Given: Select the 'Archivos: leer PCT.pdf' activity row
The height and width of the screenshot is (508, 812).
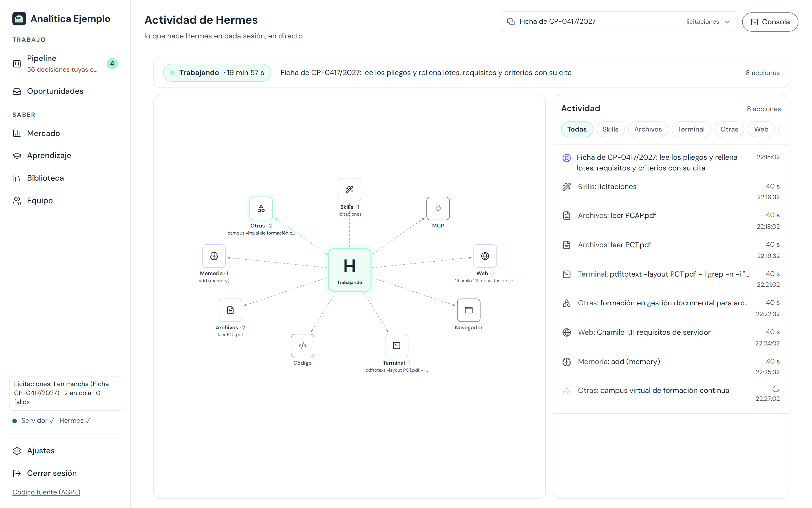Looking at the screenshot, I should [x=671, y=250].
